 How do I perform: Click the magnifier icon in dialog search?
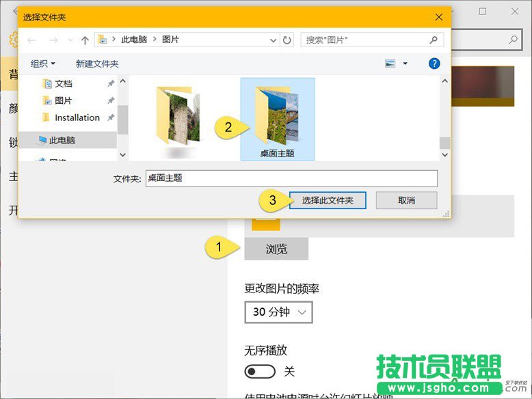pyautogui.click(x=434, y=40)
